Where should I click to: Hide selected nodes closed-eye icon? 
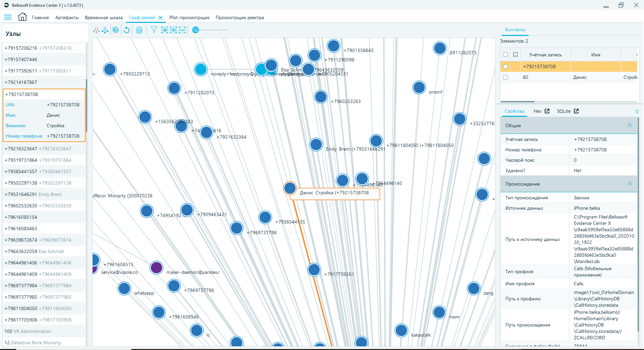coord(182,30)
